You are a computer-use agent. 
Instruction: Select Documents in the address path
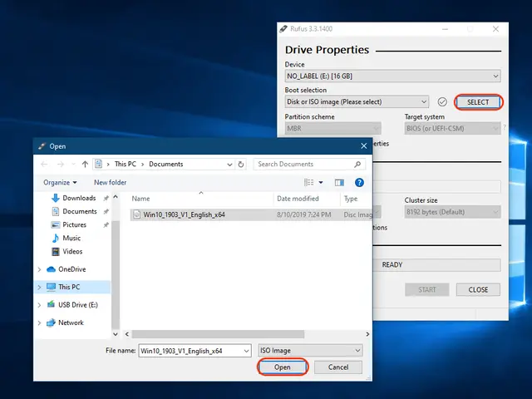(x=166, y=165)
